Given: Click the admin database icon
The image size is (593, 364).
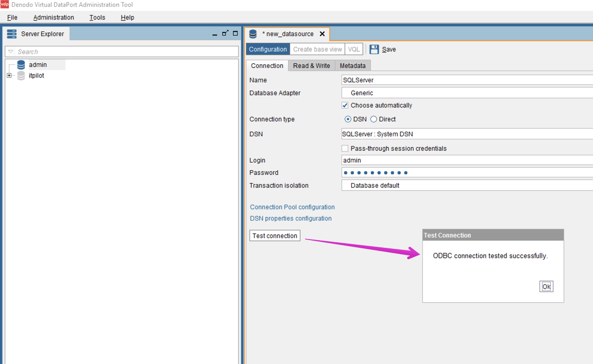Looking at the screenshot, I should tap(21, 65).
